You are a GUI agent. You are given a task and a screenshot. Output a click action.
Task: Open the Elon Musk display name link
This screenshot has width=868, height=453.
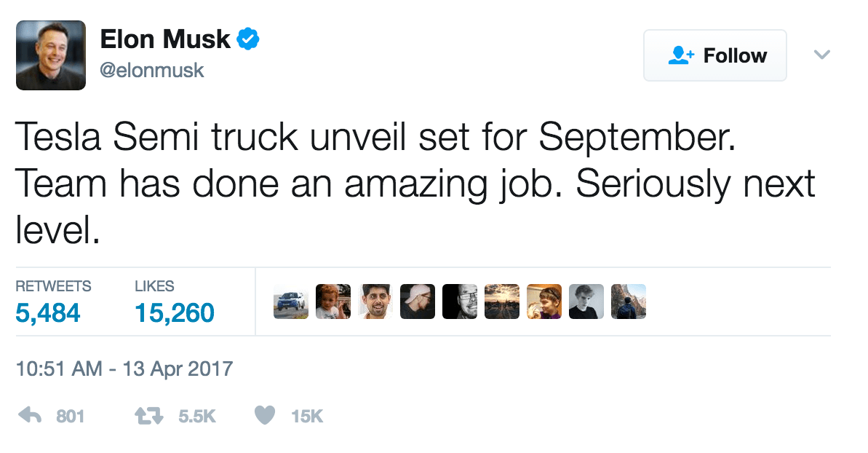pyautogui.click(x=165, y=39)
